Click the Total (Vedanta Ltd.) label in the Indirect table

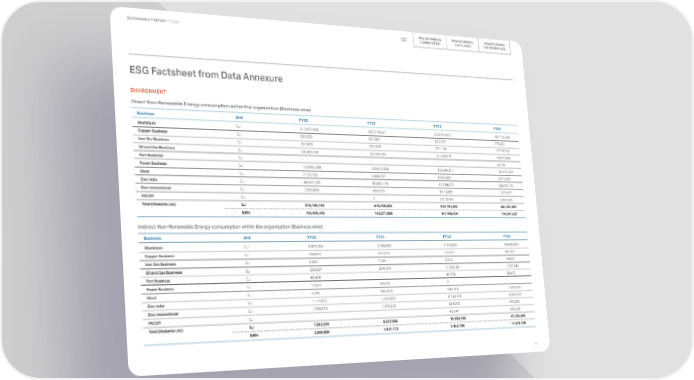[x=166, y=331]
